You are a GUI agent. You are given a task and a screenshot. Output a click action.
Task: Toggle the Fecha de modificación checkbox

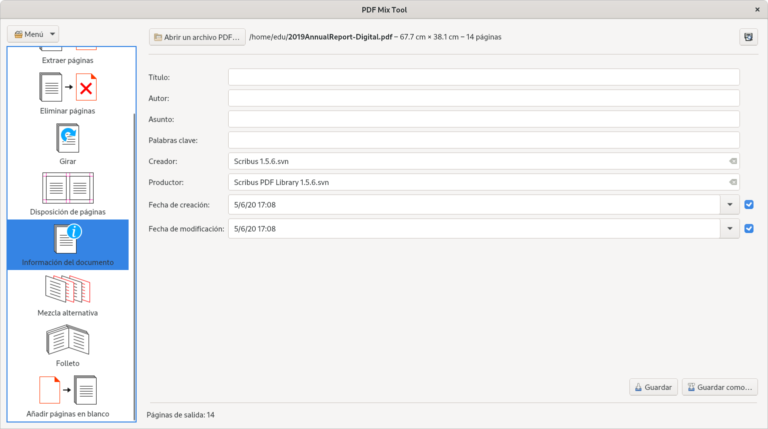click(749, 229)
